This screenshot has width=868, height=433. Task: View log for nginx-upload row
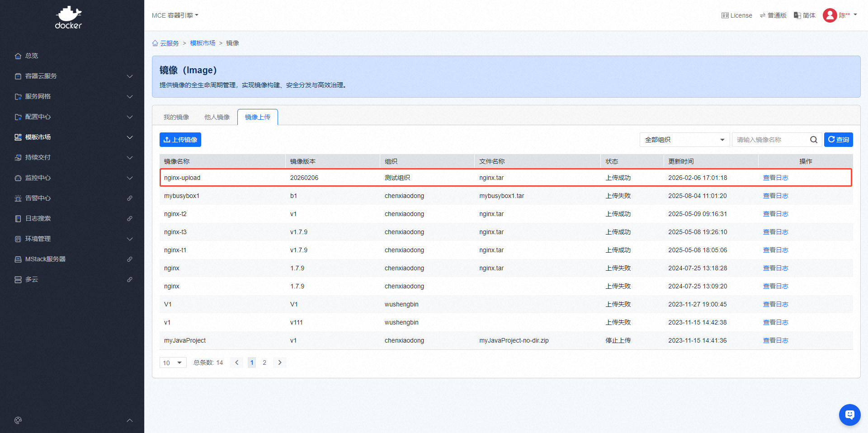[775, 178]
